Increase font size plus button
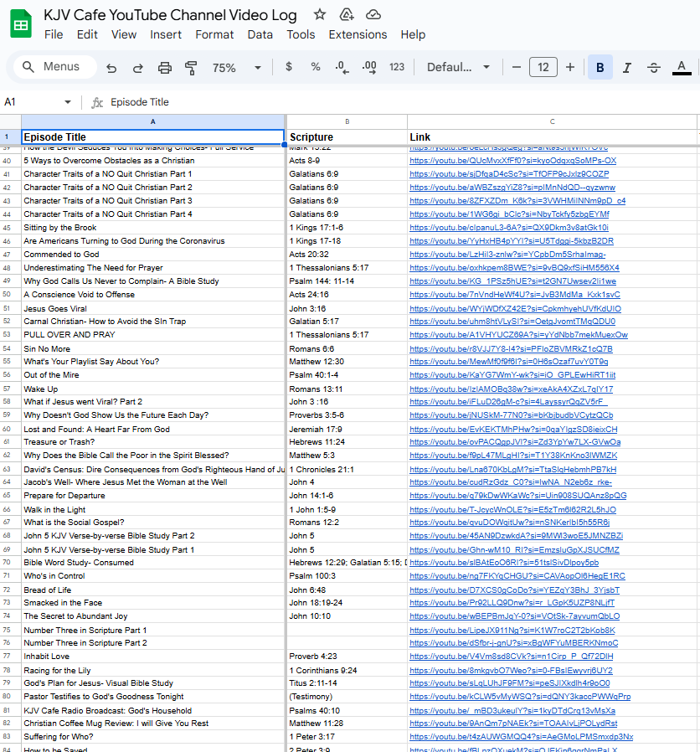The width and height of the screenshot is (700, 752). 570,67
